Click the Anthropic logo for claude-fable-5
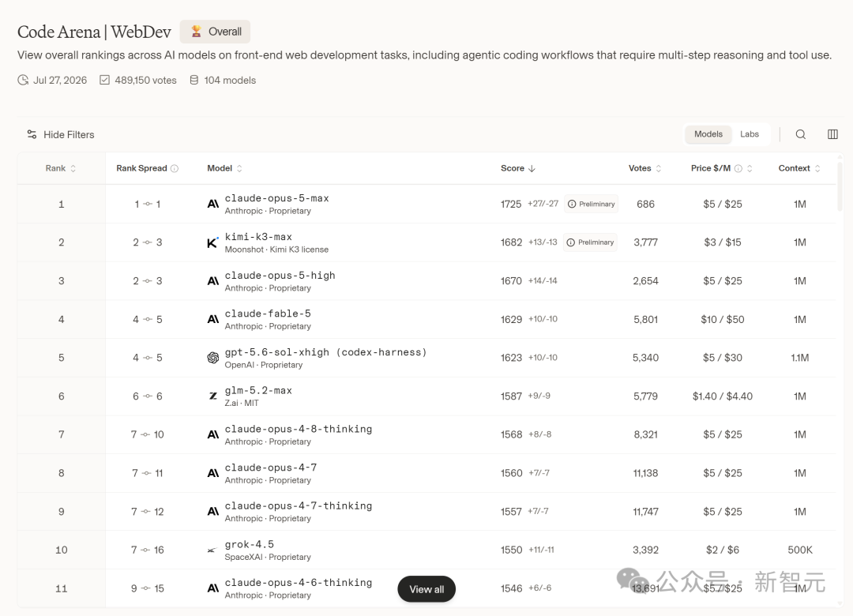 pos(213,319)
